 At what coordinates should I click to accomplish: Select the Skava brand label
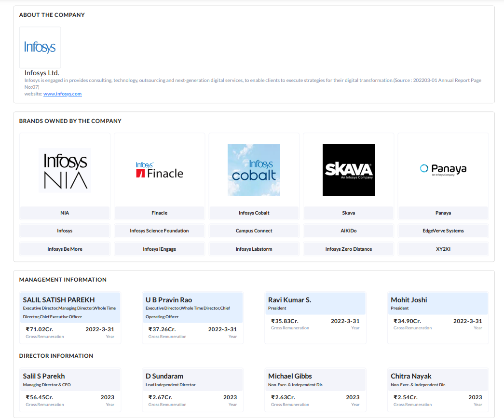point(349,213)
